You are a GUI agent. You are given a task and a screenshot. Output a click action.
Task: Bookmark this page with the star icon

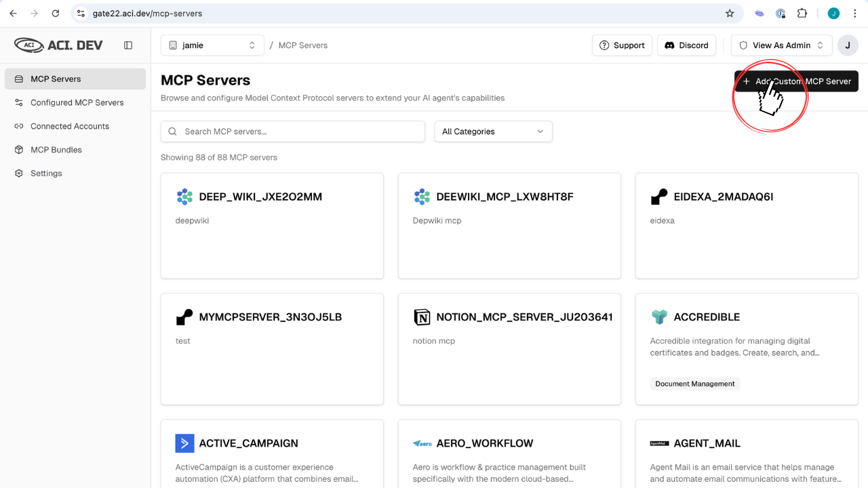click(730, 14)
